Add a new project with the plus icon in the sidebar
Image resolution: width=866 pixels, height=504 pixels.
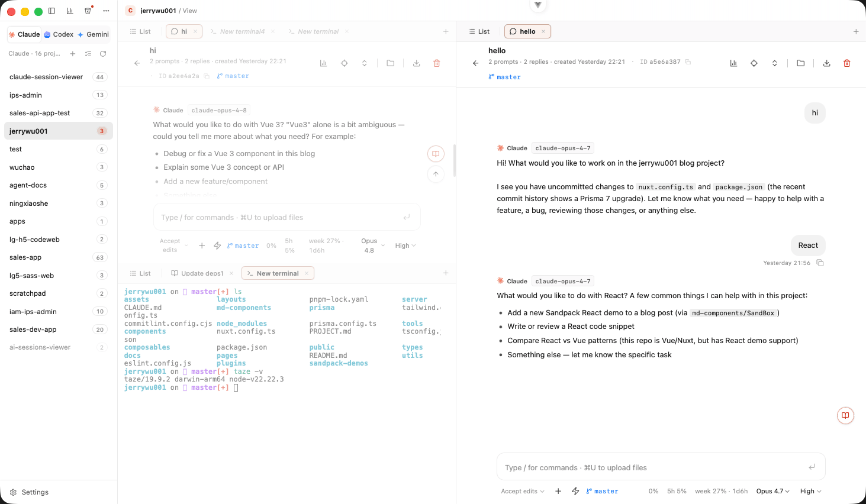pos(73,54)
